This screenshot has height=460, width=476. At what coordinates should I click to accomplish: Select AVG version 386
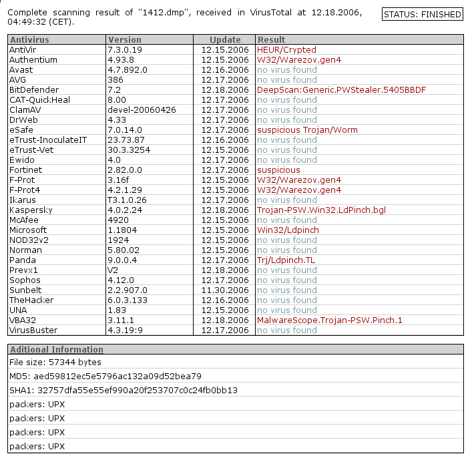pyautogui.click(x=115, y=80)
